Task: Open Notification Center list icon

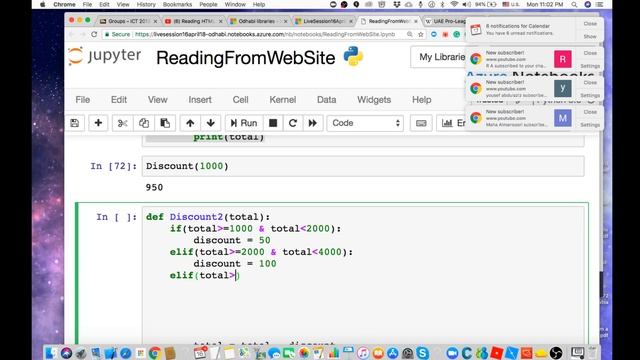Action: coord(600,4)
